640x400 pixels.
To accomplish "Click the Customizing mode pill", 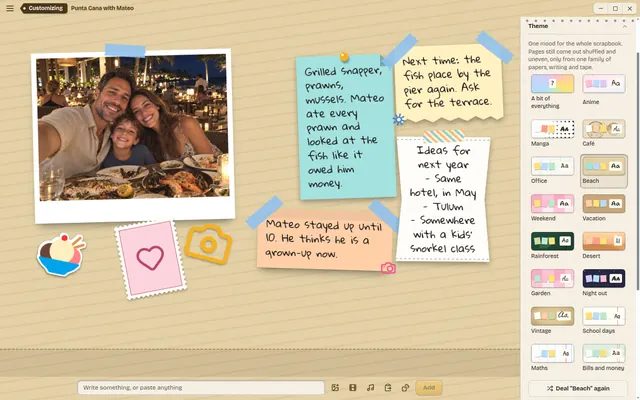I will 44,8.
